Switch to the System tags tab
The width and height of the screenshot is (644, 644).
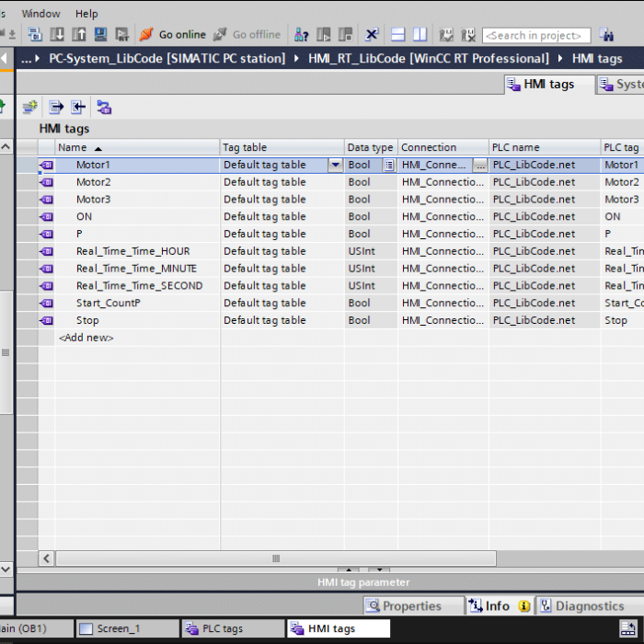tap(621, 85)
